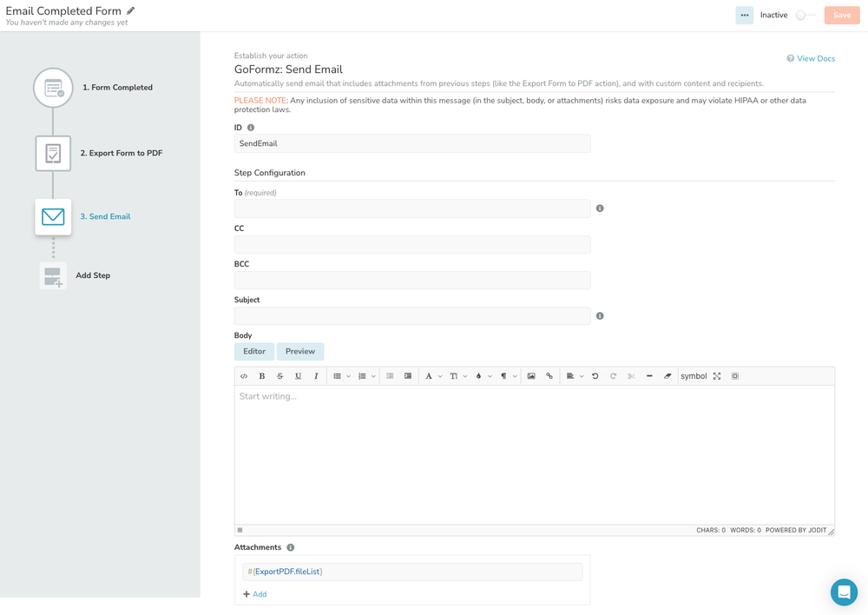868x615 pixels.
Task: Insert a hyperlink using the link icon
Action: tap(549, 375)
